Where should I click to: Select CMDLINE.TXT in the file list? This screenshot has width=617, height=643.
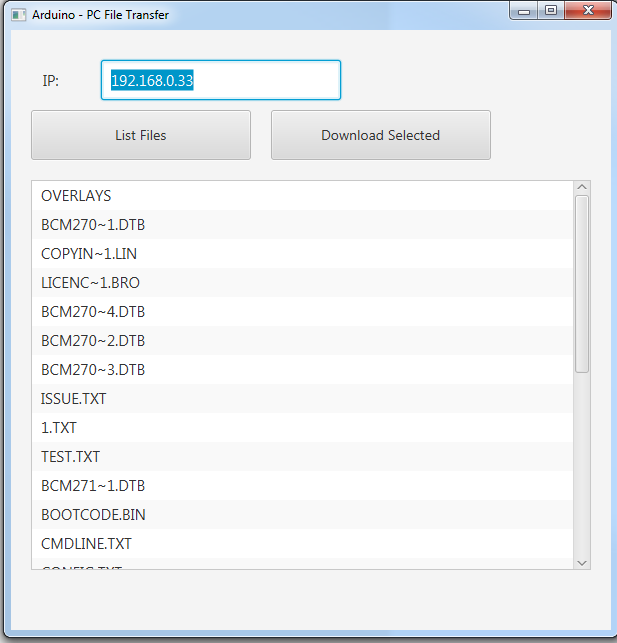click(x=302, y=544)
